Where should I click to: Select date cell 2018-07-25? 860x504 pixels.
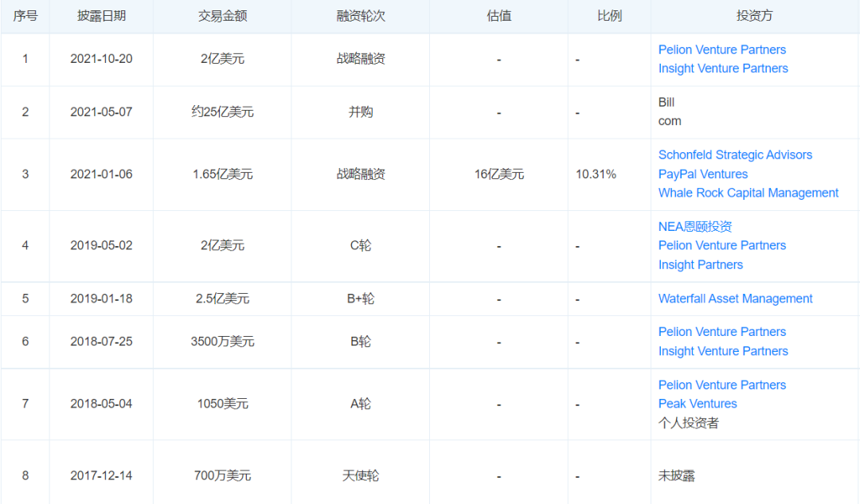(101, 342)
